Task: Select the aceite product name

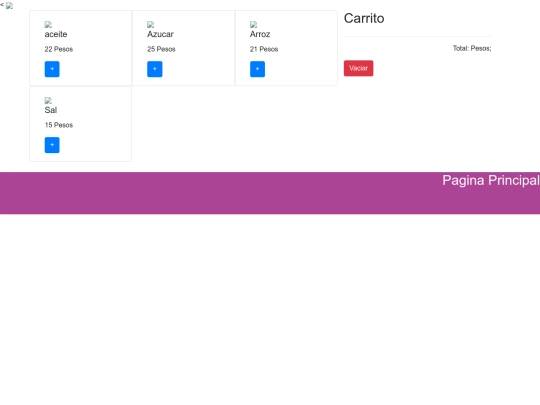Action: [x=56, y=34]
